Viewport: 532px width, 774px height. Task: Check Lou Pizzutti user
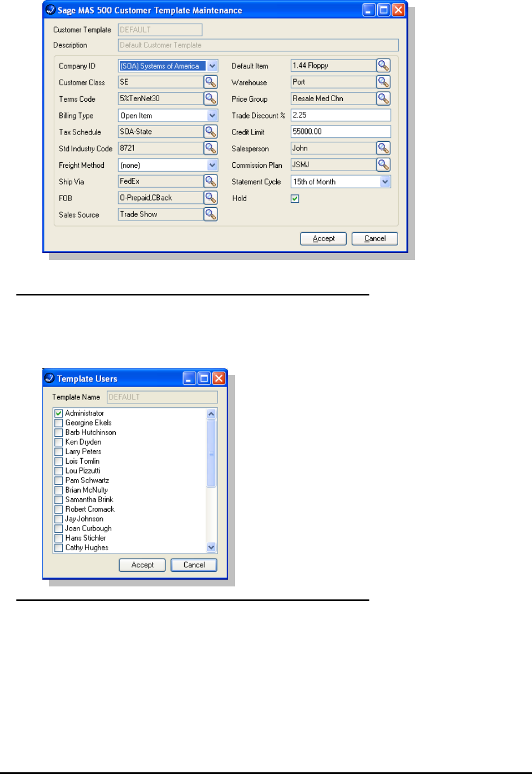pyautogui.click(x=59, y=471)
